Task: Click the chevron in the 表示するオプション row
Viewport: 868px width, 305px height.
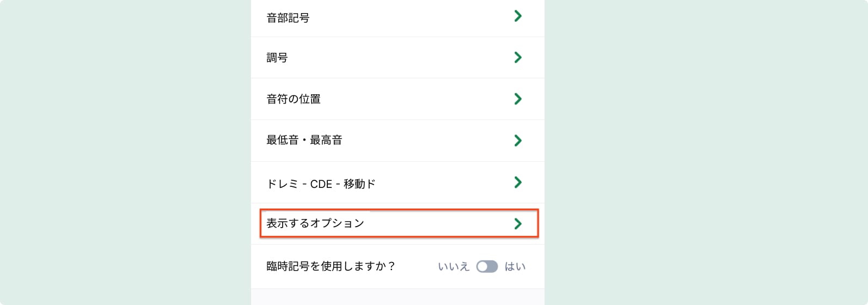Action: pyautogui.click(x=518, y=223)
